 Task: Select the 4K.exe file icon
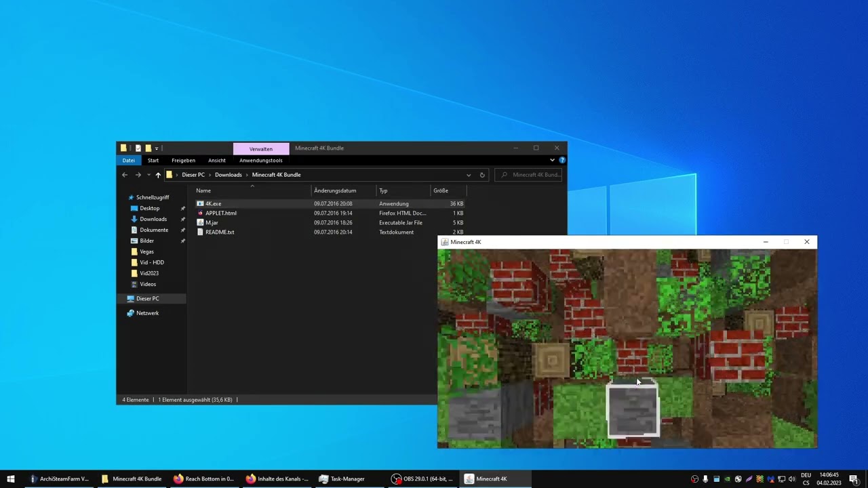200,203
